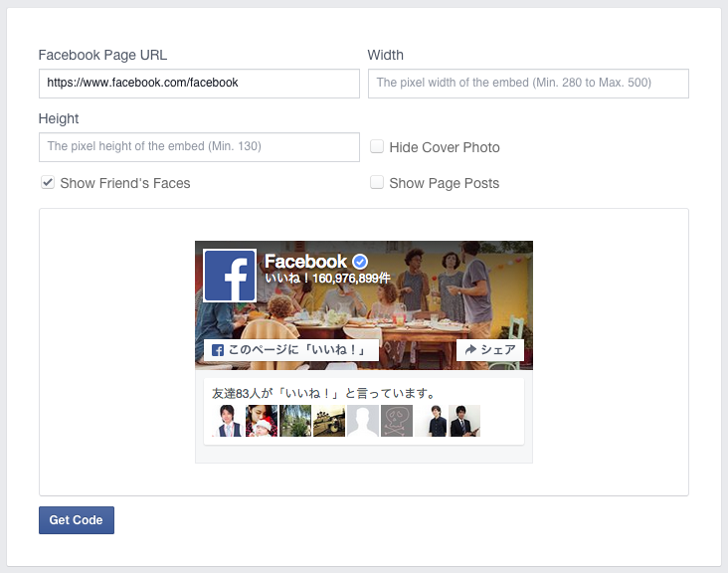Open friend avatar with man in dark shirt
Viewport: 728px width, 573px height.
pos(431,421)
